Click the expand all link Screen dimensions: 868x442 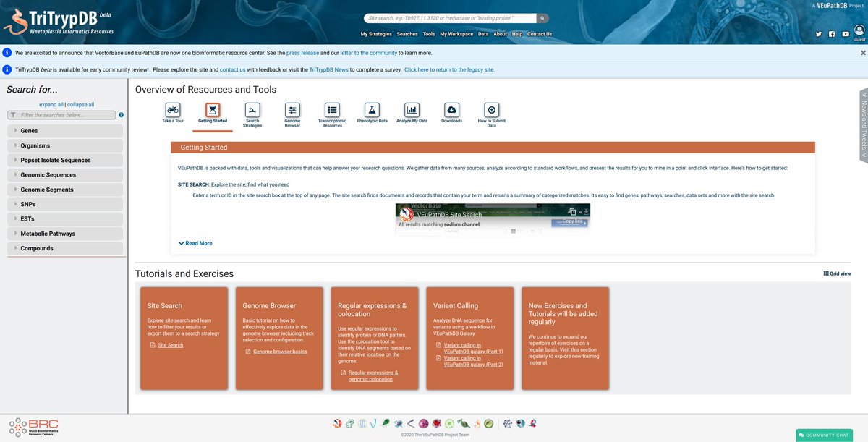pos(51,105)
